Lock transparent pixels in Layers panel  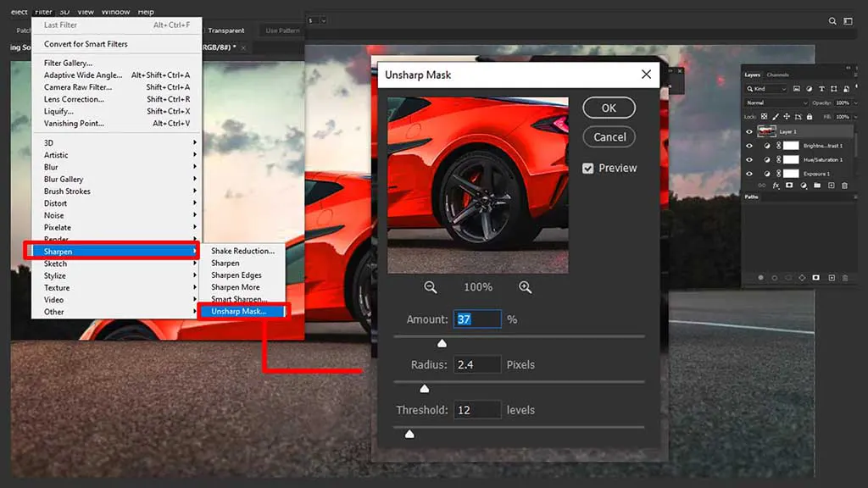[x=764, y=117]
